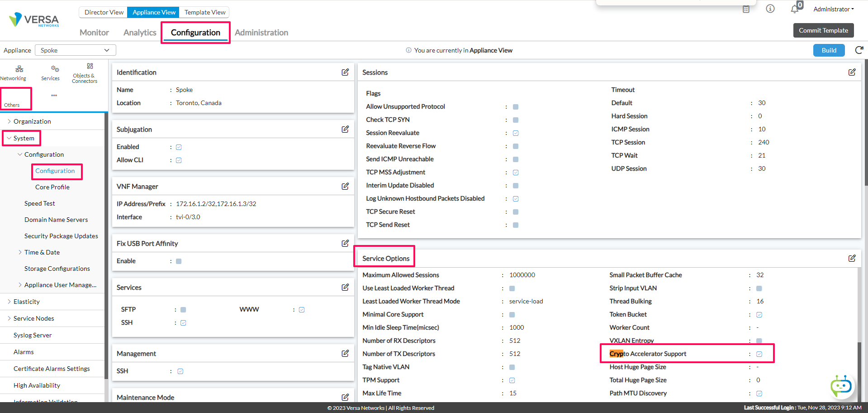Toggle Path MTU Discovery checkbox
868x413 pixels.
pyautogui.click(x=759, y=394)
